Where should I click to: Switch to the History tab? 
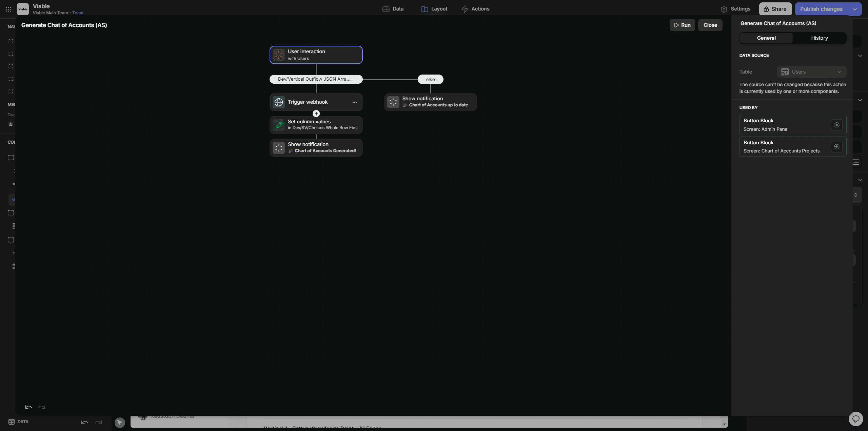(x=819, y=38)
